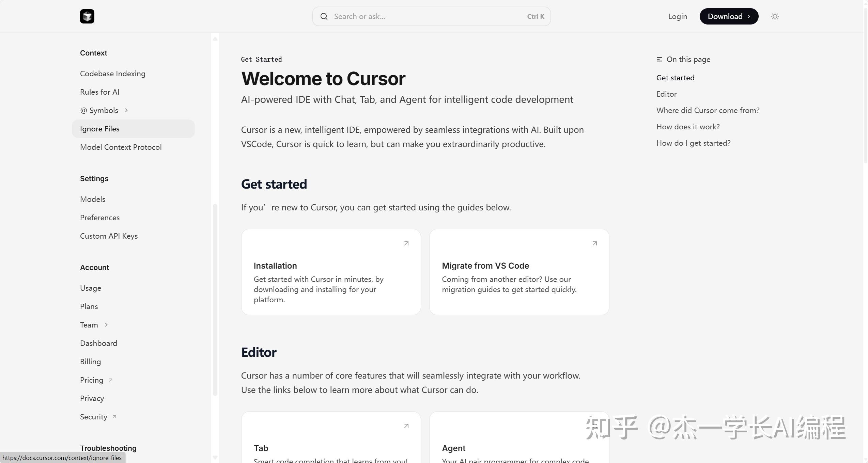This screenshot has width=868, height=463.
Task: Open the Download options chevron
Action: [x=749, y=16]
